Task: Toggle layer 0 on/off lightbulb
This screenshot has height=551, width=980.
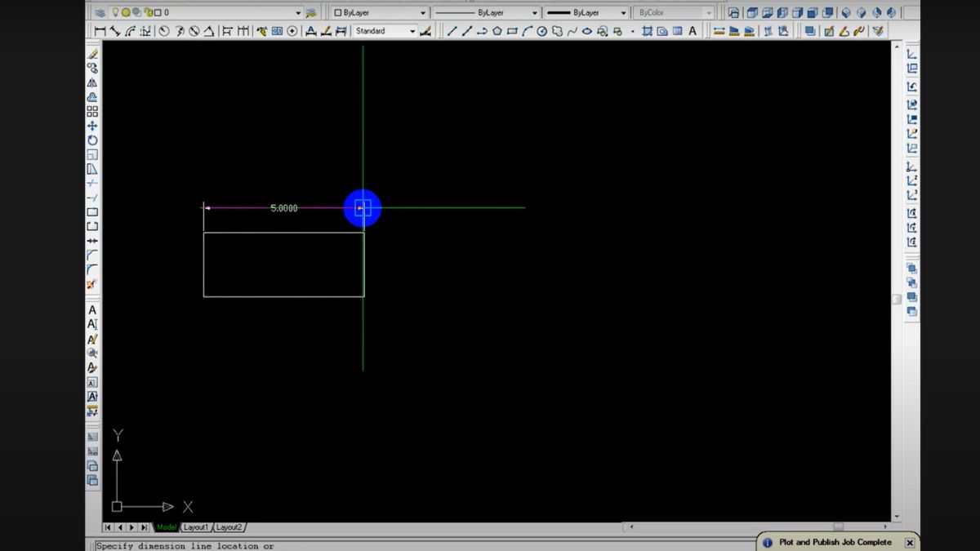Action: point(115,13)
